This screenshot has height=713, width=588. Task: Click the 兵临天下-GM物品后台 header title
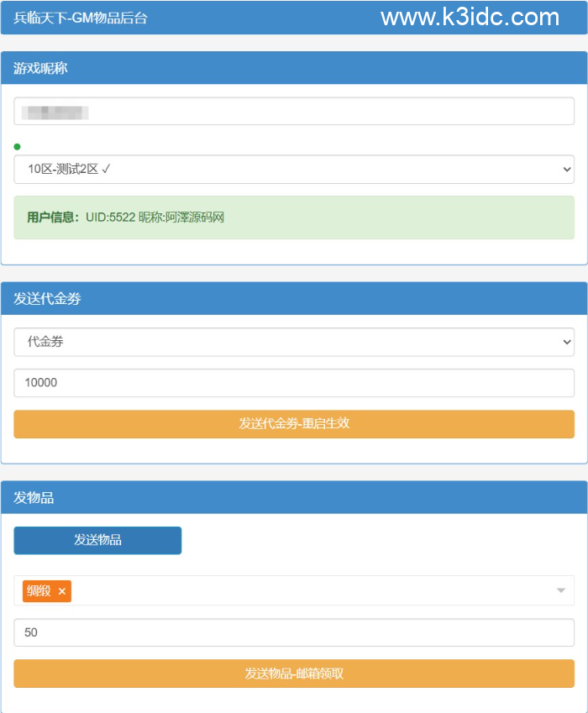pyautogui.click(x=81, y=18)
